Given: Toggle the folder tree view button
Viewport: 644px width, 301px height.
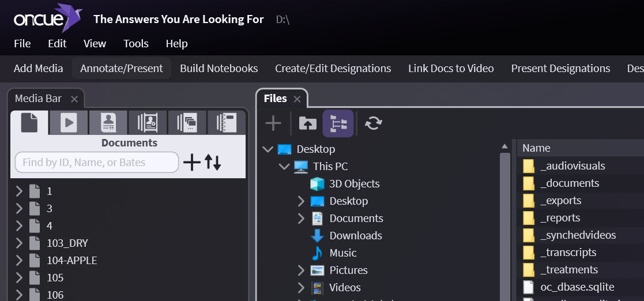Looking at the screenshot, I should point(338,123).
